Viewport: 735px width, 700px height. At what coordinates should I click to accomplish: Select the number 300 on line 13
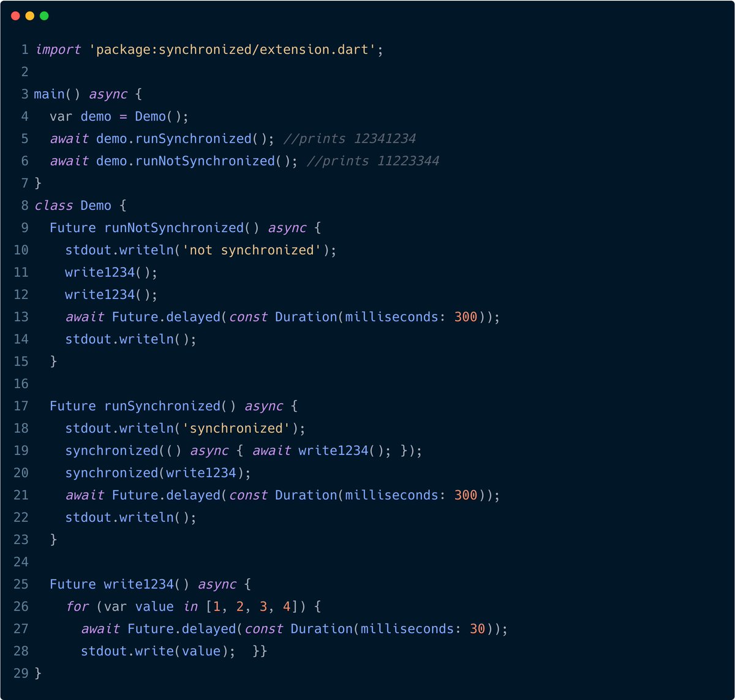click(x=466, y=317)
